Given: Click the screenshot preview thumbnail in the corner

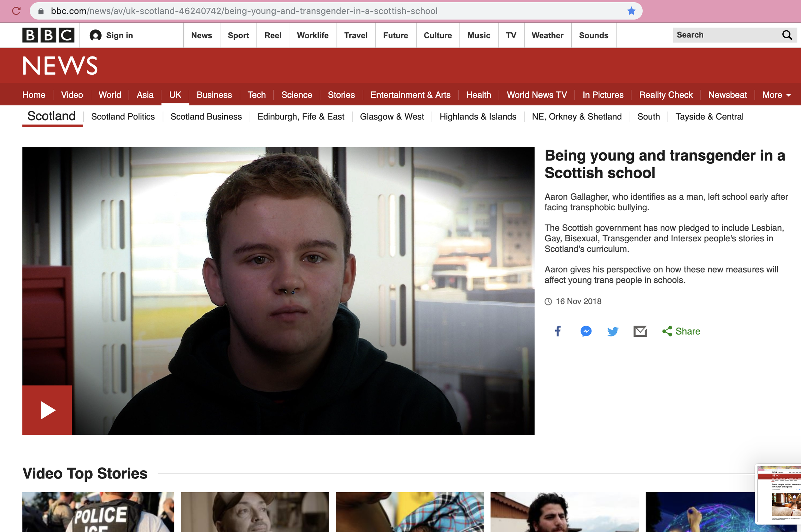Looking at the screenshot, I should 779,494.
